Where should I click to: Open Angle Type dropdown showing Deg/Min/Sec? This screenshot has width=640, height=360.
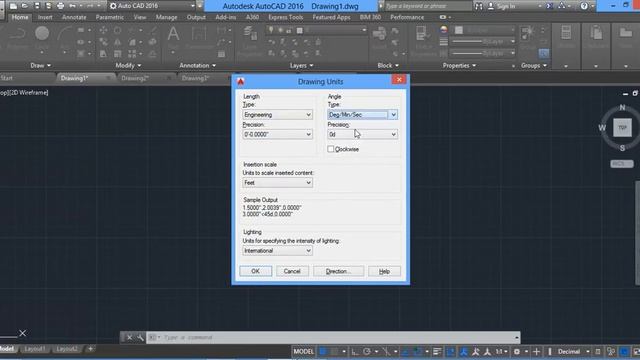(362, 115)
